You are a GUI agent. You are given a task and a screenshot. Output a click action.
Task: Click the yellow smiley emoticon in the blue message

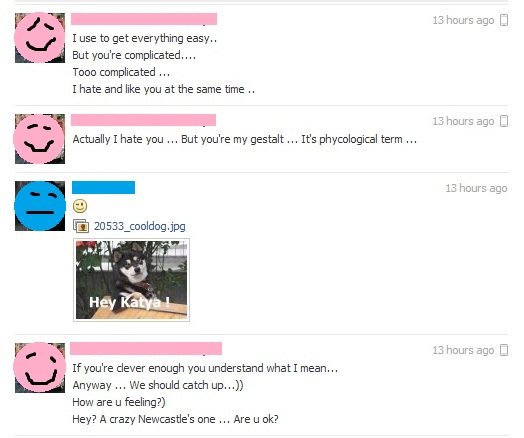(x=80, y=206)
